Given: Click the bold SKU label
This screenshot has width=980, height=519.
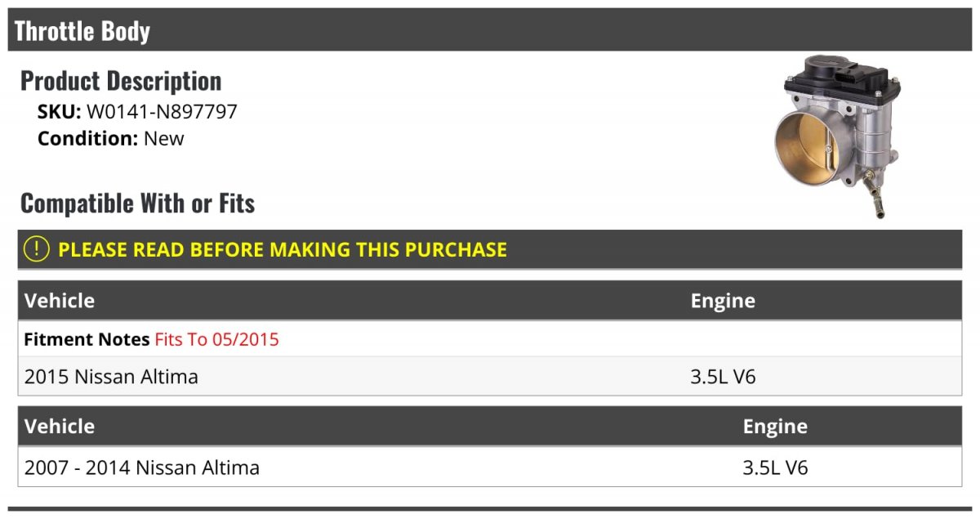Looking at the screenshot, I should (x=59, y=112).
